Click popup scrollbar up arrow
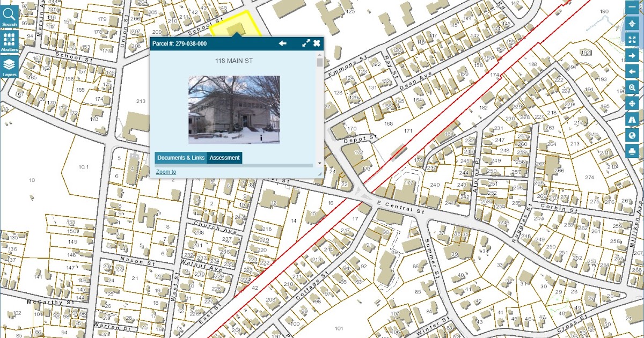The image size is (644, 338). (x=319, y=55)
